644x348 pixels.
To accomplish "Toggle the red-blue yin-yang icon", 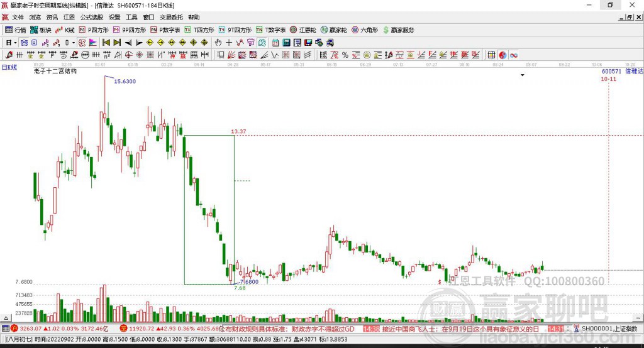I will 502,55.
